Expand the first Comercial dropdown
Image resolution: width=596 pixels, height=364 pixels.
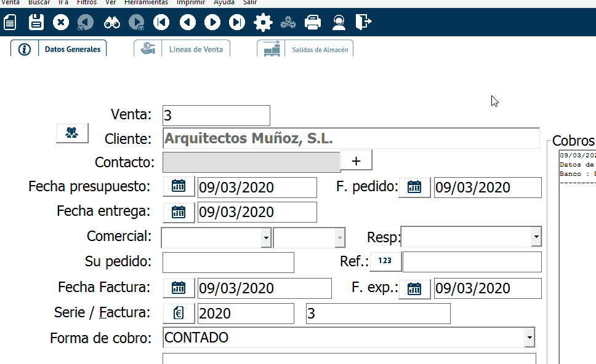[x=265, y=237]
